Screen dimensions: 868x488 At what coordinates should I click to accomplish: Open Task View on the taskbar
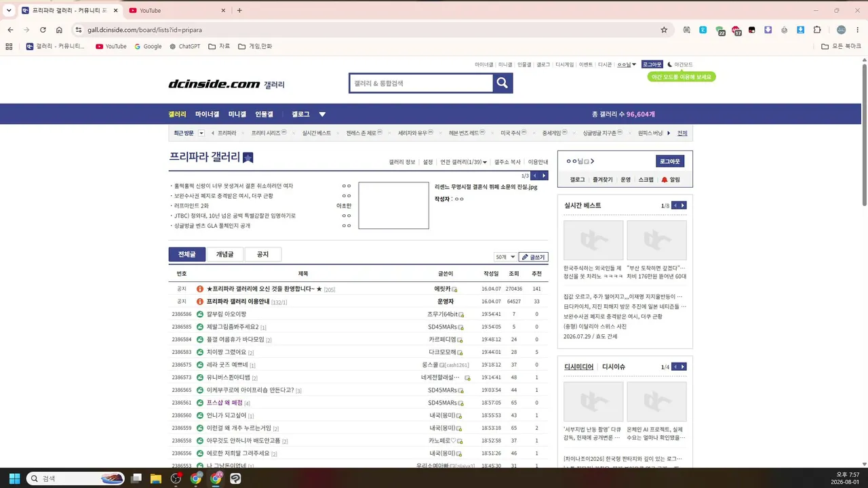point(136,479)
